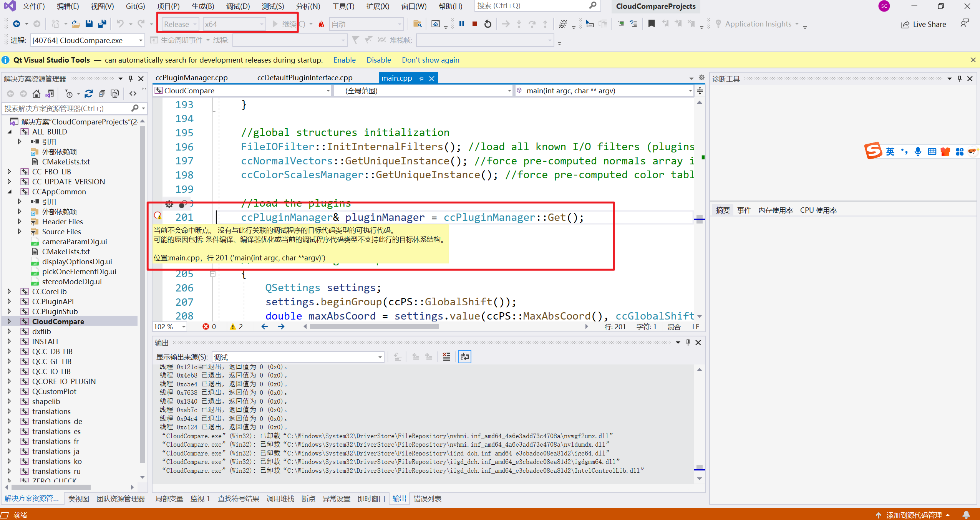Open breakpoint settings gear near line 200

pyautogui.click(x=169, y=204)
